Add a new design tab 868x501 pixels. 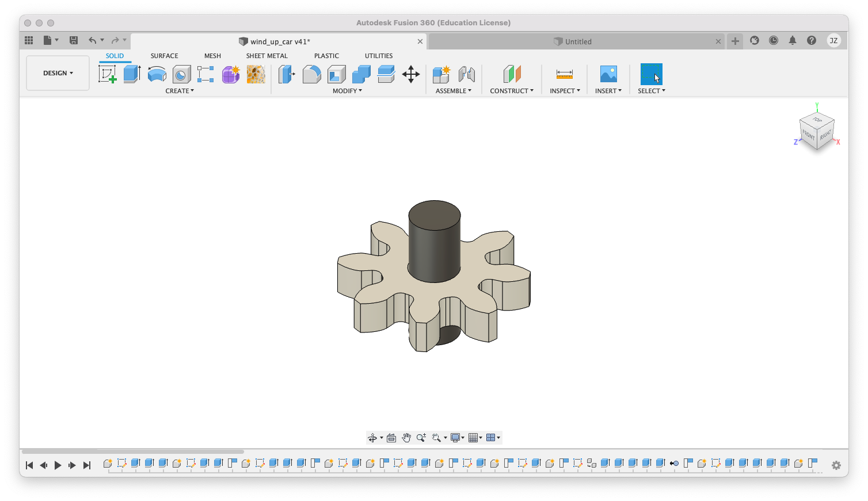735,41
